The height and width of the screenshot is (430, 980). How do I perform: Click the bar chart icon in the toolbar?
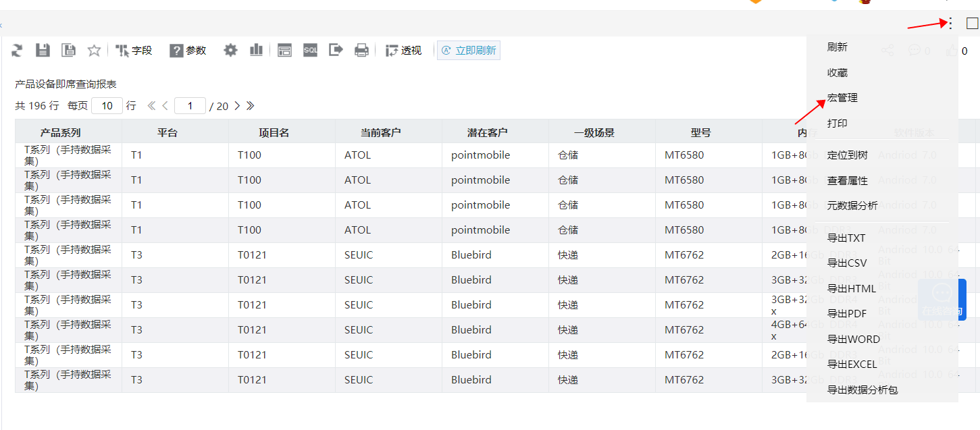(256, 50)
